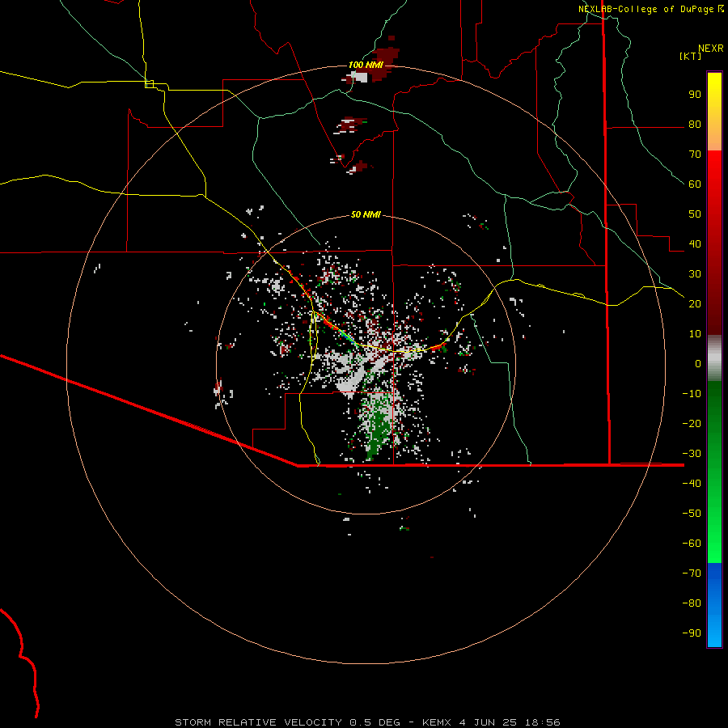Click the -70 knot scale value
The image size is (728, 728).
tap(692, 573)
